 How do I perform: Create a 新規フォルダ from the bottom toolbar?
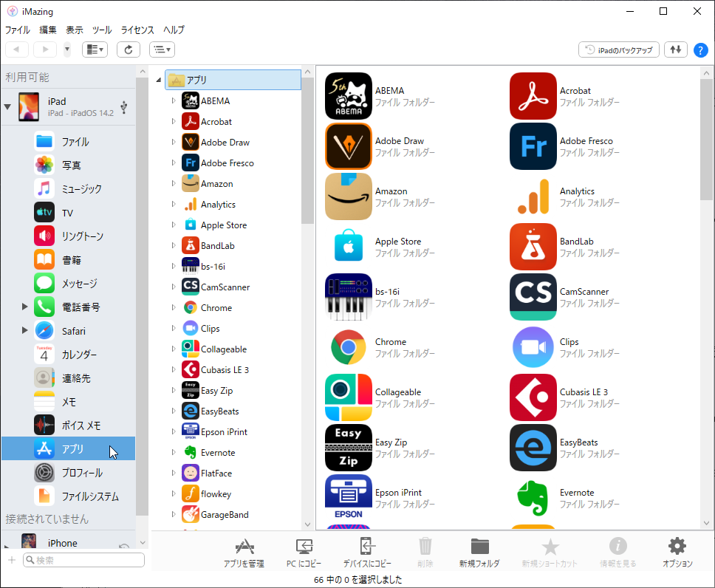479,553
